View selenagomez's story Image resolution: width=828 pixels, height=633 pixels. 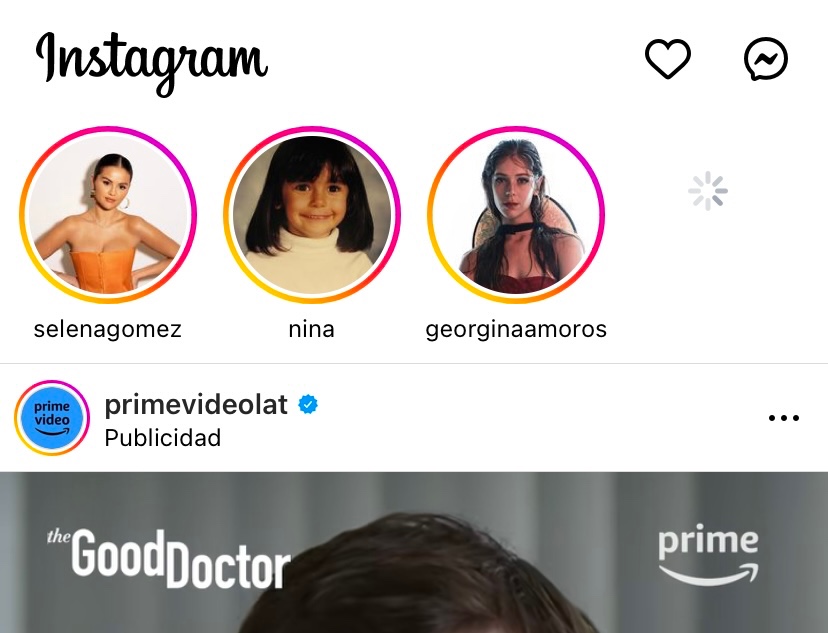coord(108,215)
